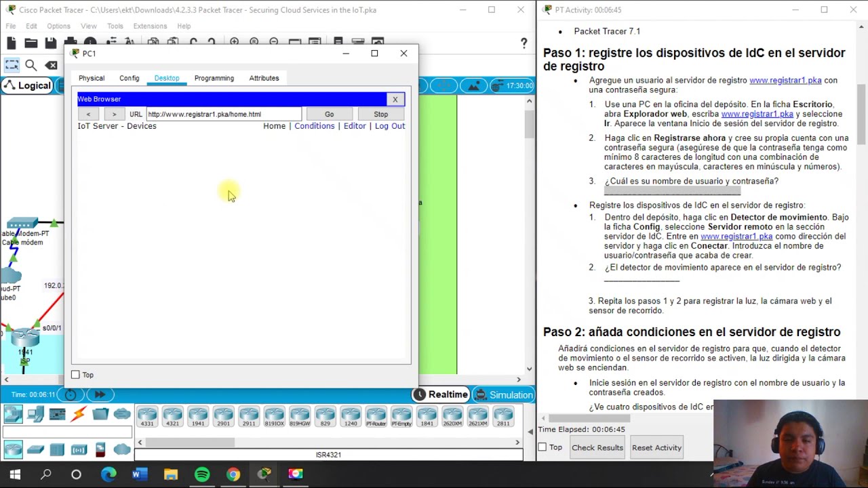Image resolution: width=868 pixels, height=488 pixels.
Task: Click the Fast Forward Time button
Action: (x=100, y=394)
